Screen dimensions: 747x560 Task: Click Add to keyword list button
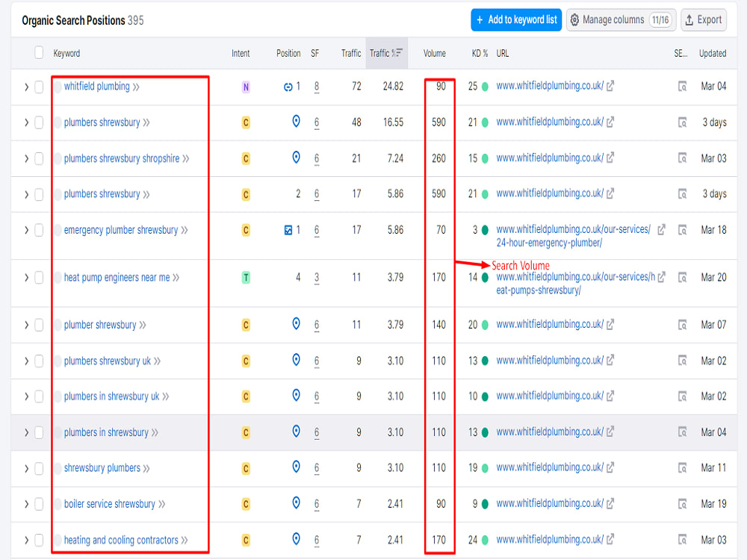516,20
